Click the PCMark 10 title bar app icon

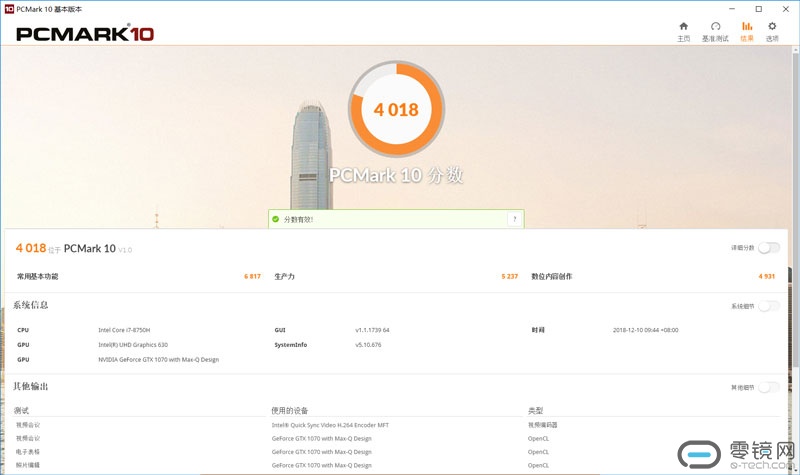8,8
